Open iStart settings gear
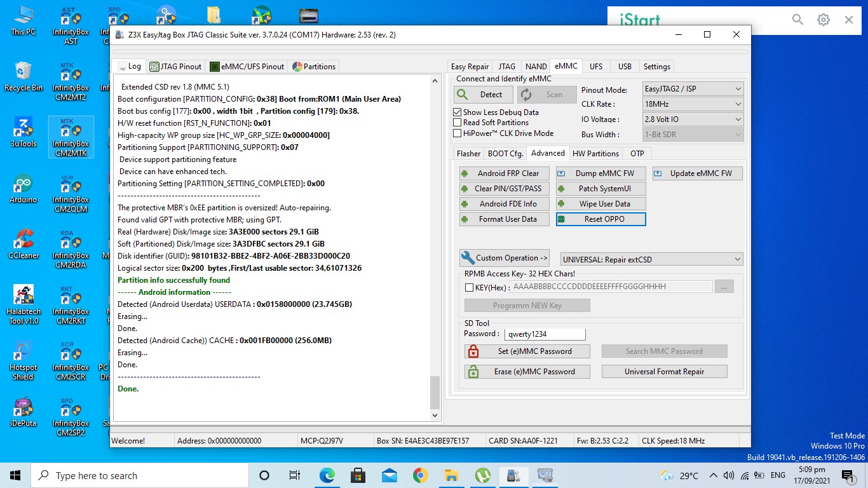Image resolution: width=868 pixels, height=488 pixels. coord(824,20)
